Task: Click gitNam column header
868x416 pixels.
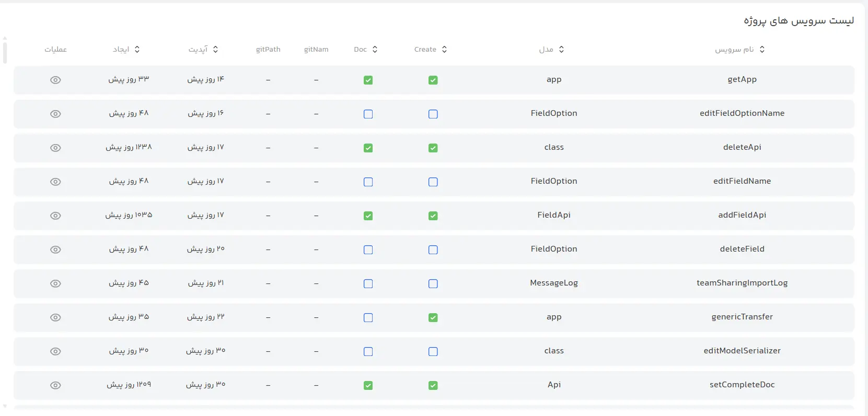Action: click(316, 49)
